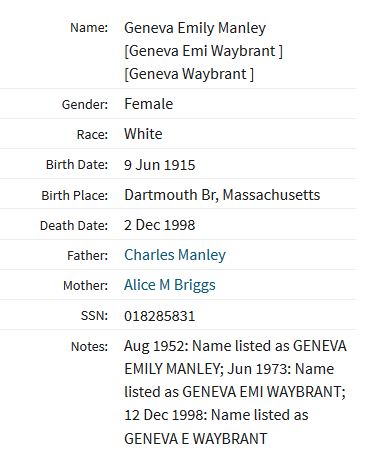Click the SSN field label
The height and width of the screenshot is (458, 366).
point(94,316)
